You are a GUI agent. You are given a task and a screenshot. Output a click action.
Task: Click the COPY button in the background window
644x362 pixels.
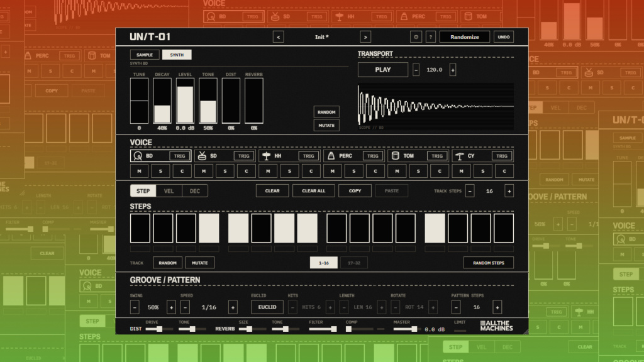(x=52, y=90)
